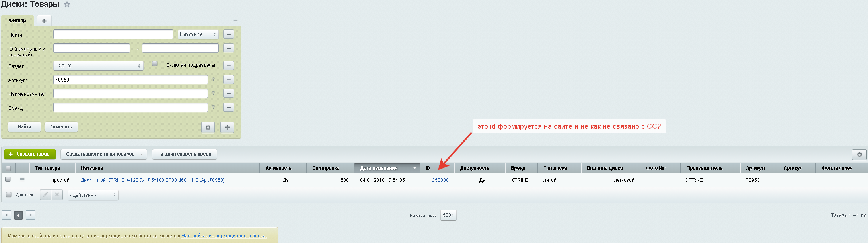Add filter field with plus button
The height and width of the screenshot is (243, 868).
coord(227,127)
